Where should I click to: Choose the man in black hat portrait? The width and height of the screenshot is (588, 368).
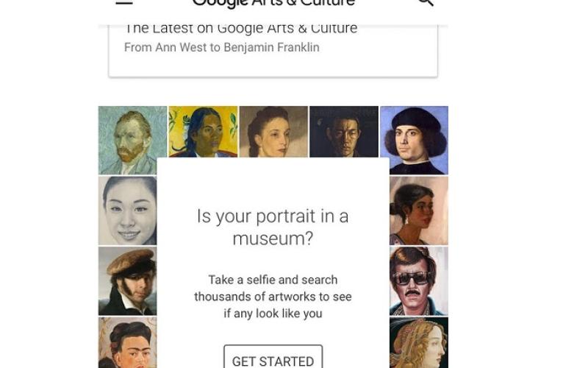click(x=414, y=140)
